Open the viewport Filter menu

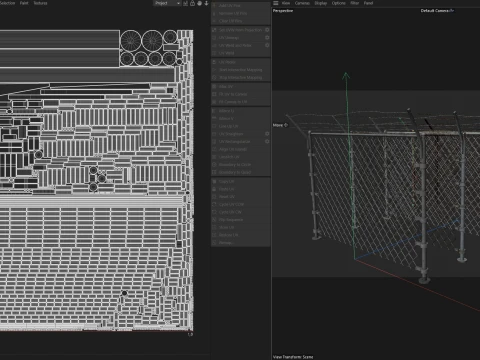[x=355, y=3]
